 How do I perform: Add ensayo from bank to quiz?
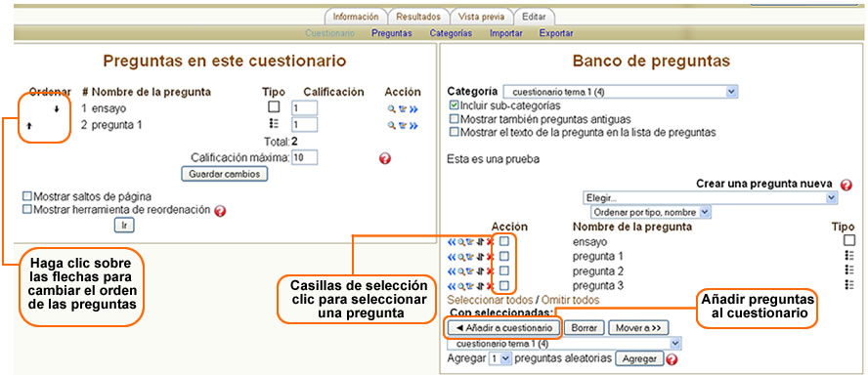452,242
